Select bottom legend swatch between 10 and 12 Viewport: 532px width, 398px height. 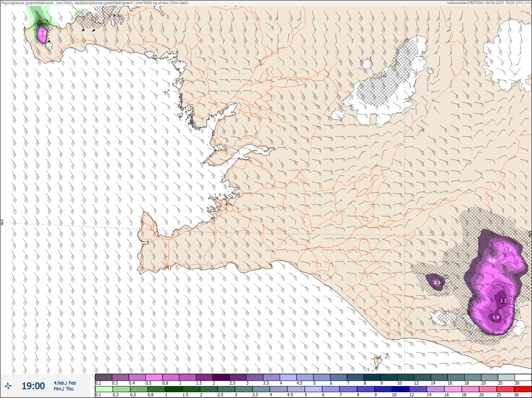(401, 389)
